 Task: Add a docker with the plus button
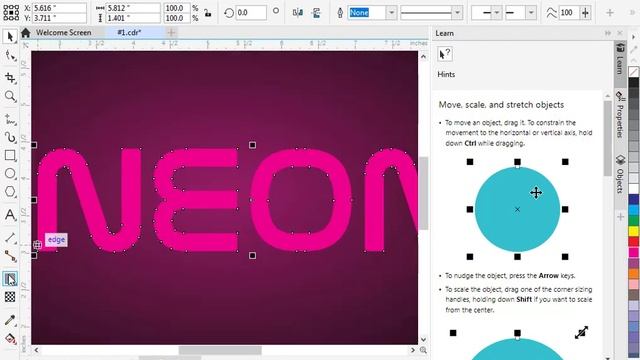(620, 217)
